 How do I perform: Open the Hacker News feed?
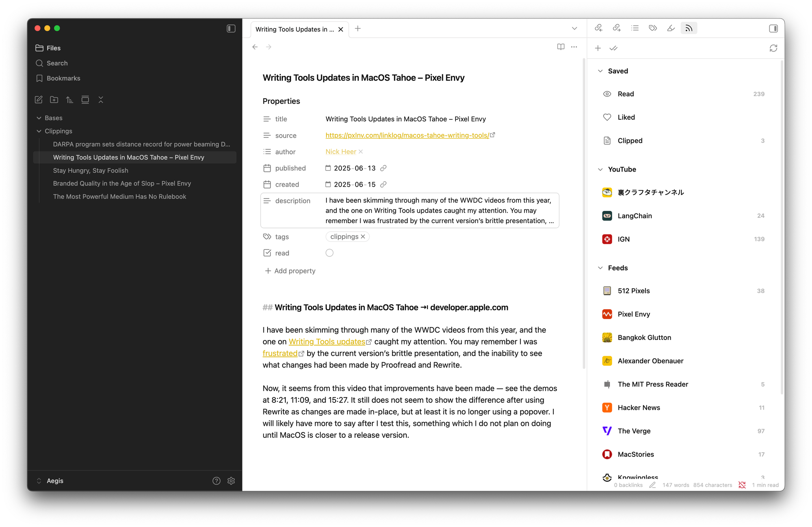tap(684, 408)
